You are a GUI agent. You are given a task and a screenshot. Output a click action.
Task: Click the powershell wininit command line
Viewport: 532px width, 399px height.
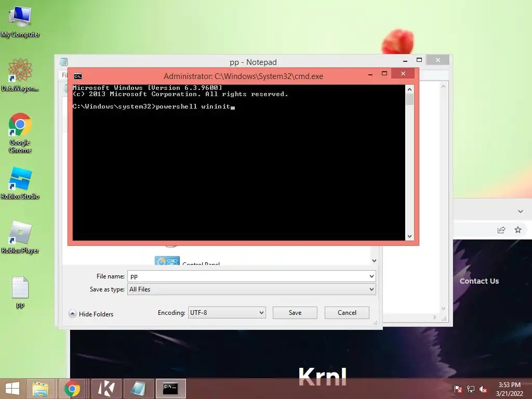(153, 107)
